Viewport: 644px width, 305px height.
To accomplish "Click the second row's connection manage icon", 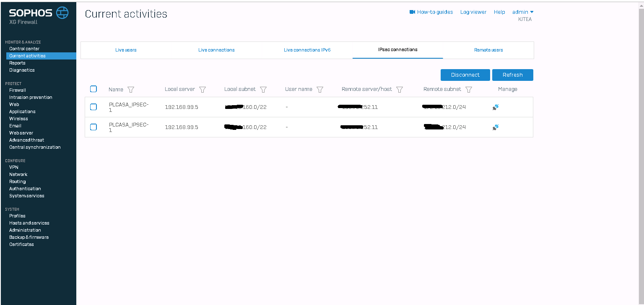I will tap(495, 127).
